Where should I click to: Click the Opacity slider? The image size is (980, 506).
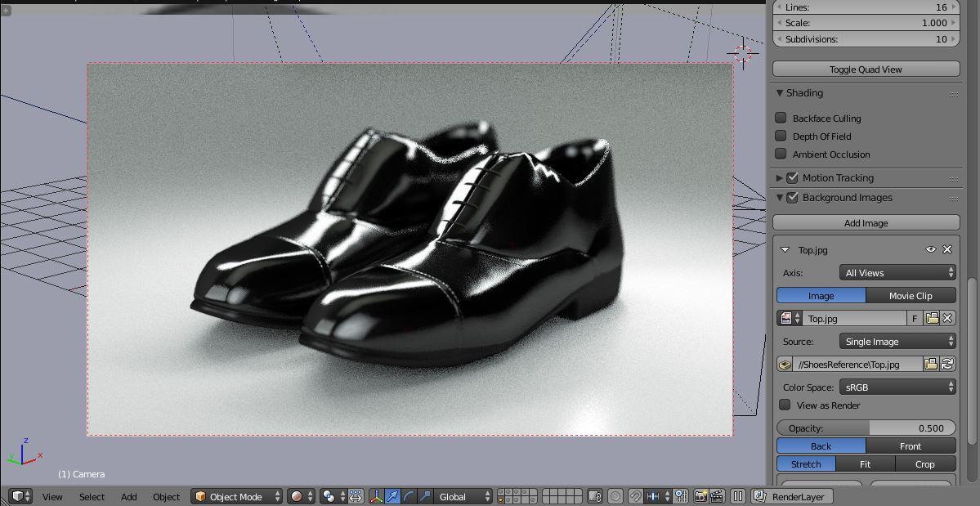(866, 428)
